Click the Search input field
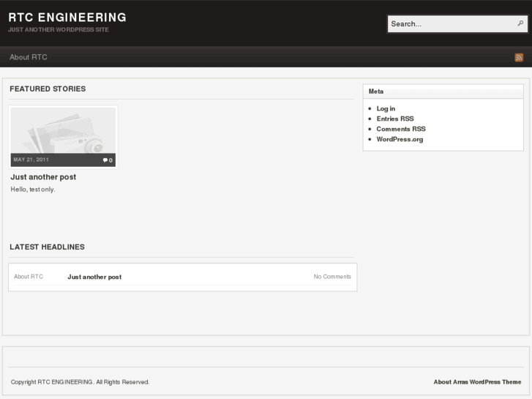This screenshot has width=532, height=399. [x=450, y=24]
